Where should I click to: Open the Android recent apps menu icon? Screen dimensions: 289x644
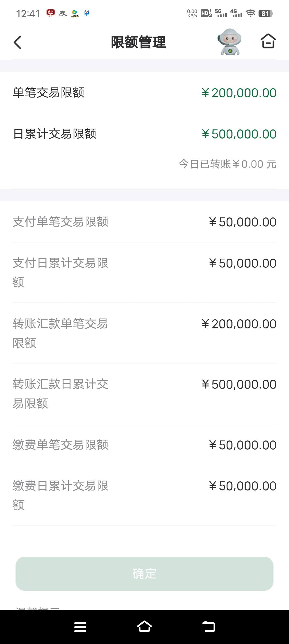pos(80,627)
